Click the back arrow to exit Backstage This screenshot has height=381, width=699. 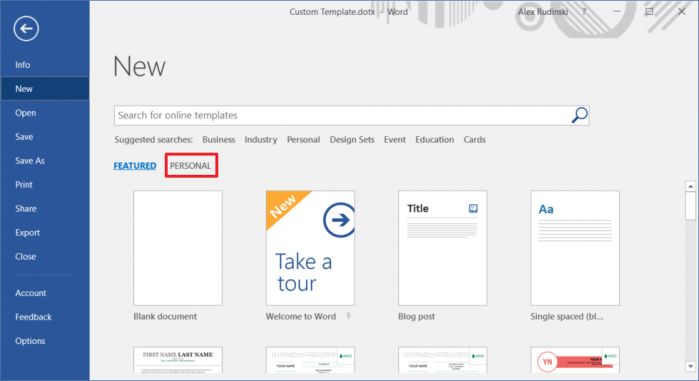tap(26, 29)
